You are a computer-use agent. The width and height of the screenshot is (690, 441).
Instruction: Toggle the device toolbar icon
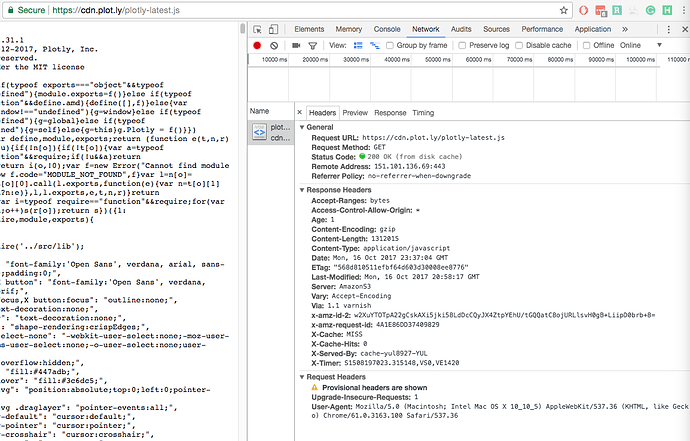click(x=273, y=29)
